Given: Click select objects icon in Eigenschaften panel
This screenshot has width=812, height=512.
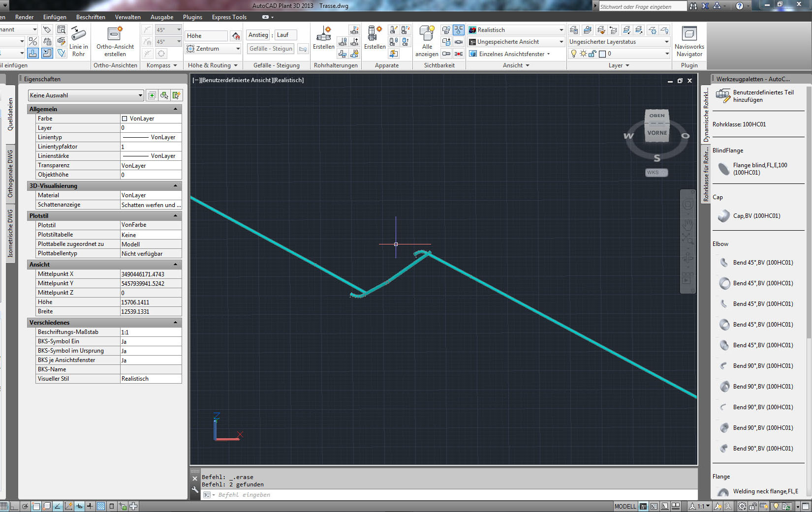Looking at the screenshot, I should pos(164,95).
